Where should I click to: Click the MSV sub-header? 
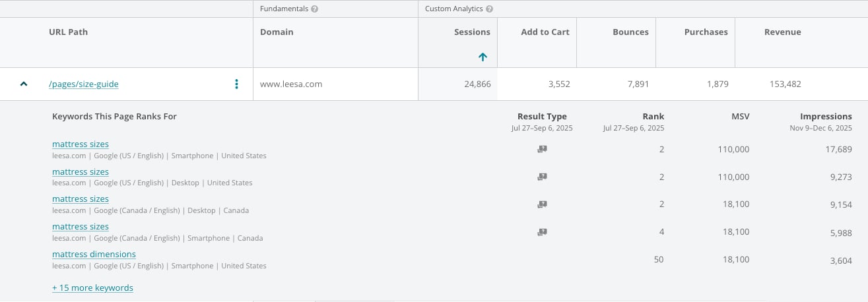[741, 117]
